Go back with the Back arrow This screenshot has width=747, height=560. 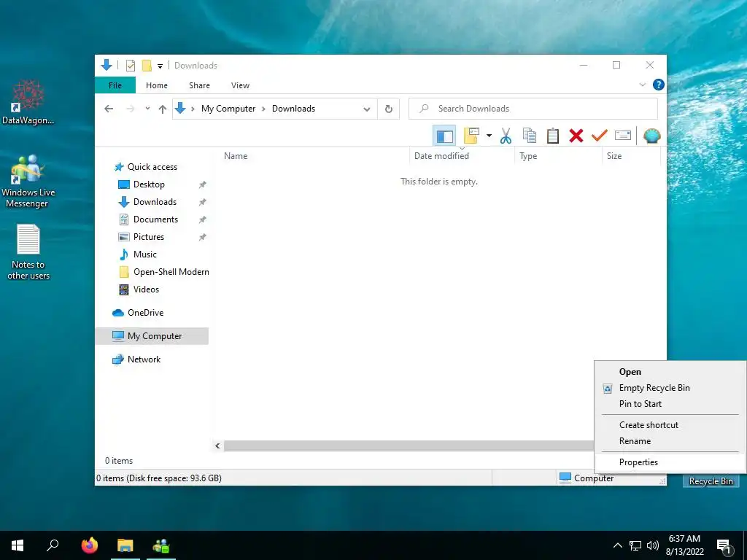(109, 109)
